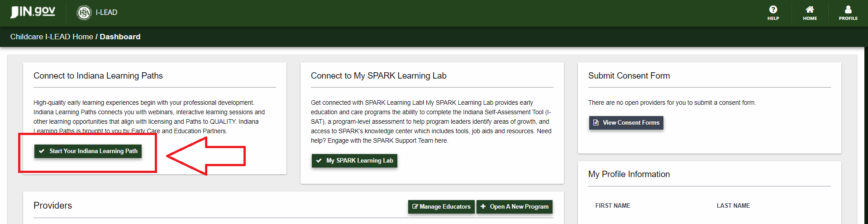The image size is (868, 224).
Task: Click the plus icon on Open A New Program
Action: click(x=483, y=206)
